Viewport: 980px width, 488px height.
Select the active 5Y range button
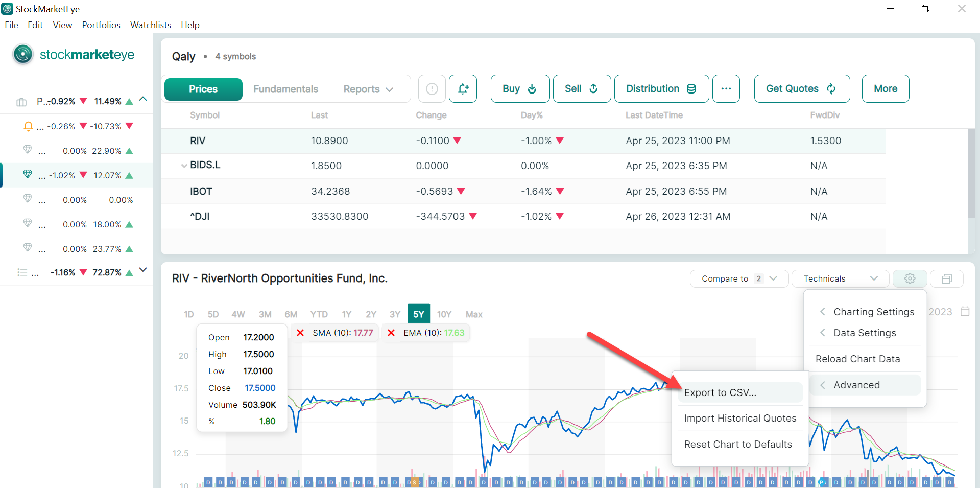pyautogui.click(x=419, y=314)
